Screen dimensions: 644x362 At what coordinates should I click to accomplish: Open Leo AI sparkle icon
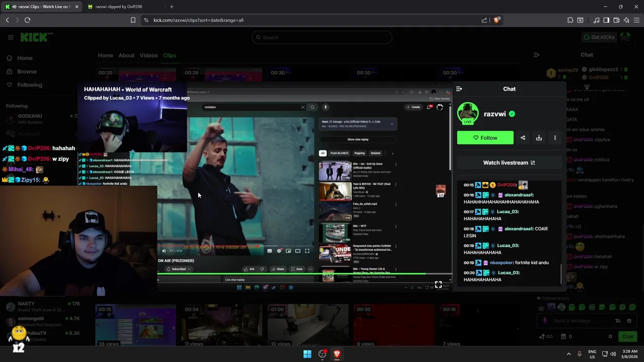pos(626,20)
